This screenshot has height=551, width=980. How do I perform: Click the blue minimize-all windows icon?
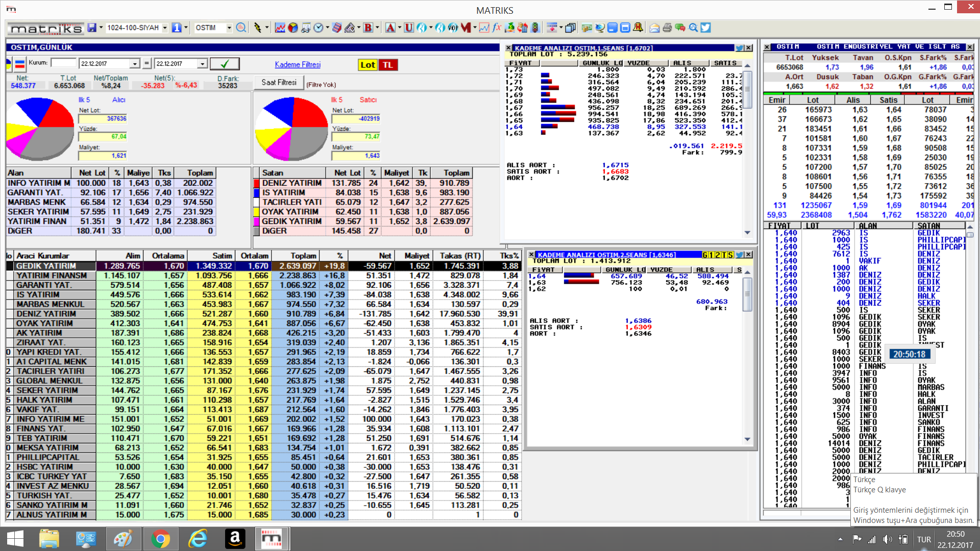pyautogui.click(x=612, y=28)
